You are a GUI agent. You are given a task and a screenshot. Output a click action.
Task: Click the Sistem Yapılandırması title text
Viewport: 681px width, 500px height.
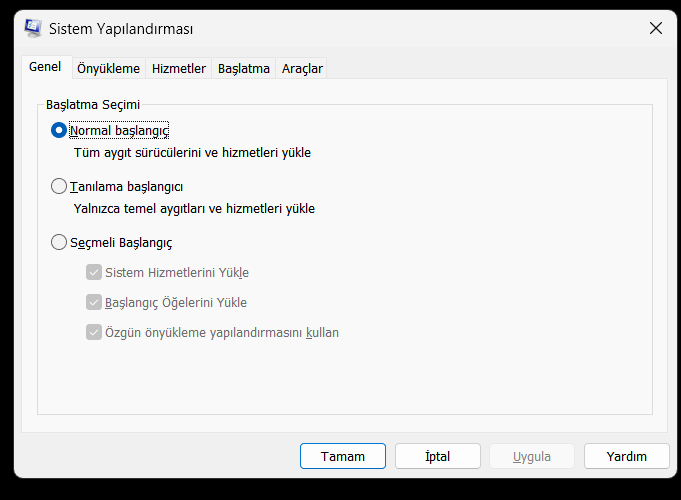click(x=122, y=29)
